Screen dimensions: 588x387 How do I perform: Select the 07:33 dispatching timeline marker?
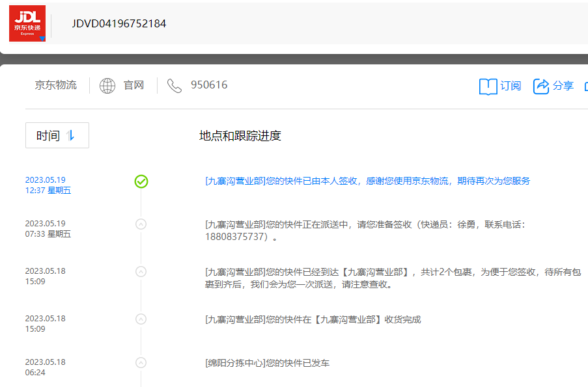click(x=141, y=224)
